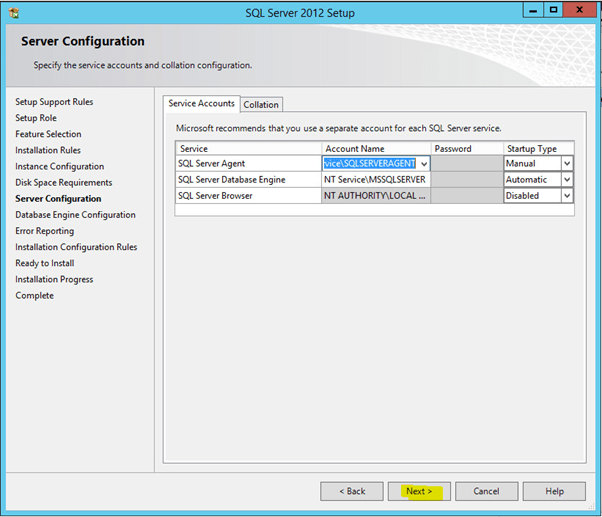Select Feature Selection in the step list

coord(48,134)
